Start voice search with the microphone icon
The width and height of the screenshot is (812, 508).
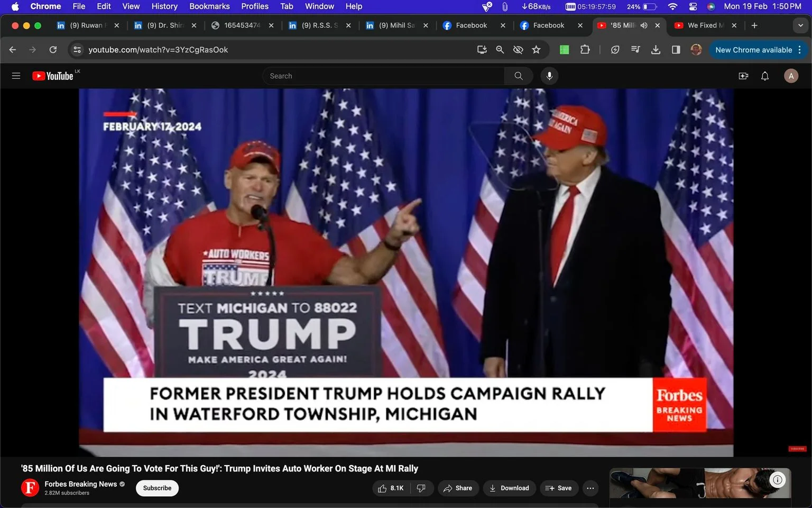(x=549, y=76)
